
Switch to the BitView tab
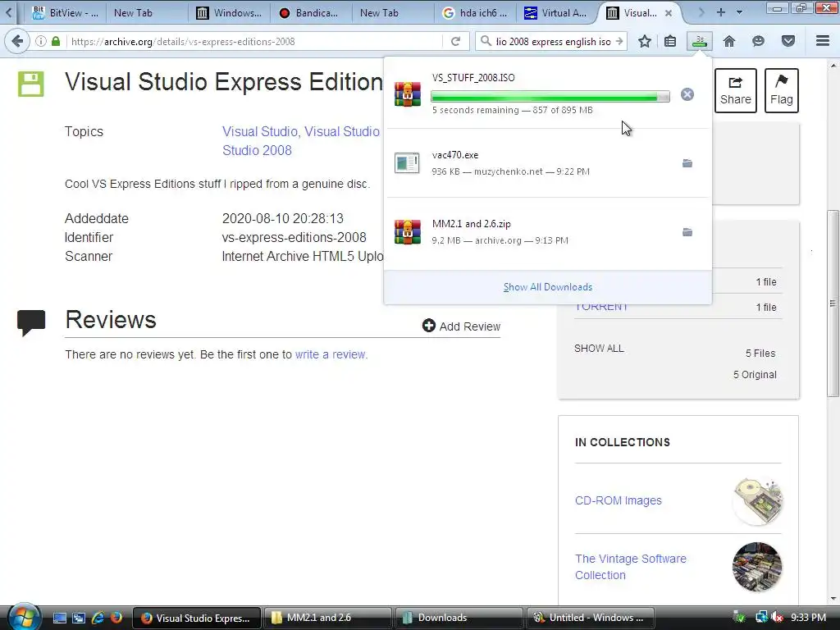66,13
